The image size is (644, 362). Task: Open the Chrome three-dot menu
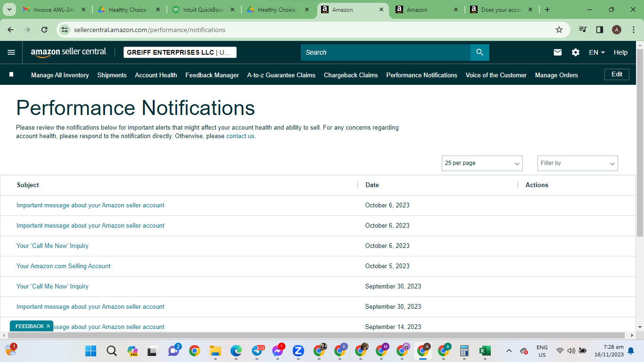click(x=634, y=30)
